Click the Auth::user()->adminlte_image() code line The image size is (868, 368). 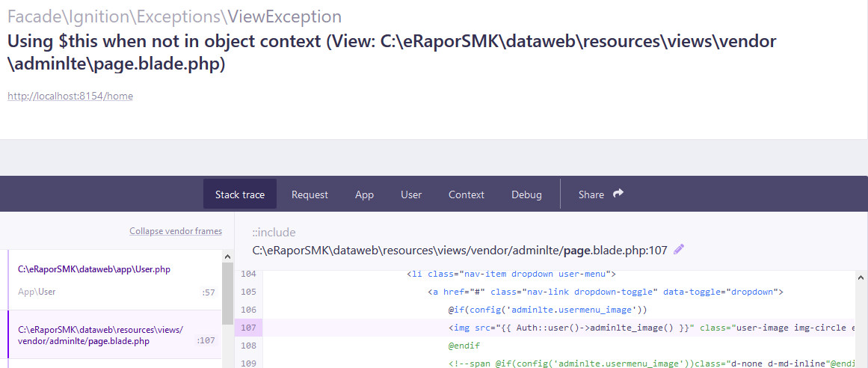pos(650,328)
